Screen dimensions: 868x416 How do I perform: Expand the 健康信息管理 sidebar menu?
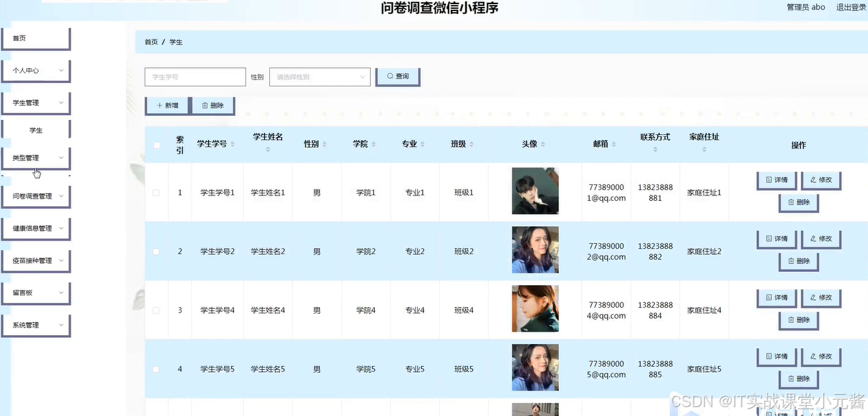coord(36,228)
